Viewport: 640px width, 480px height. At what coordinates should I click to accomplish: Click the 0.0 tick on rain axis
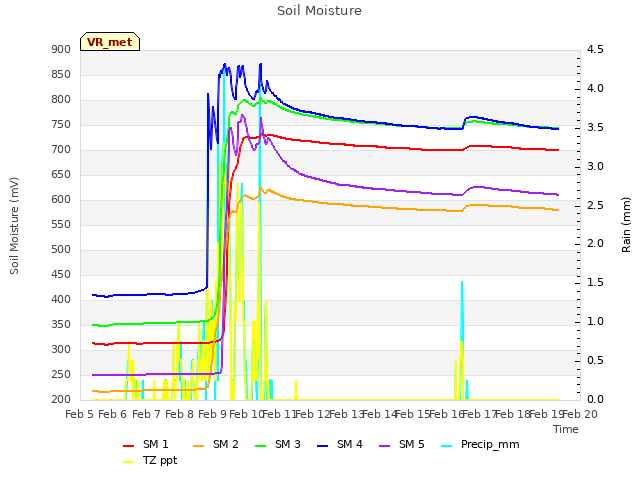[595, 400]
